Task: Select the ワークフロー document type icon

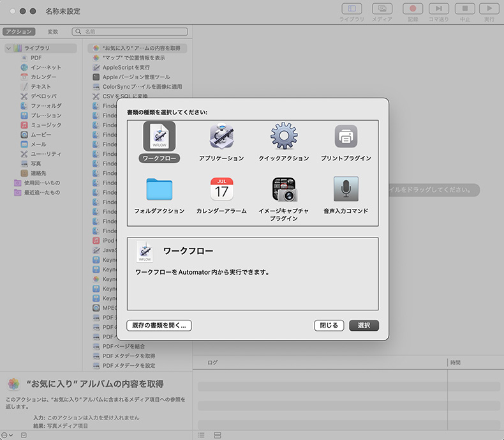Action: pos(159,137)
